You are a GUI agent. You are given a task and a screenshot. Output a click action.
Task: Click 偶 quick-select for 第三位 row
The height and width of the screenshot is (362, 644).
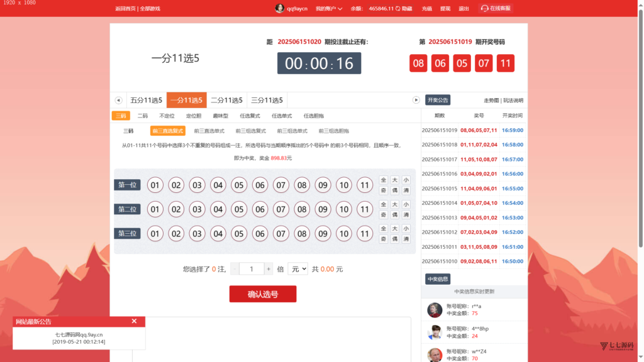[x=395, y=239]
